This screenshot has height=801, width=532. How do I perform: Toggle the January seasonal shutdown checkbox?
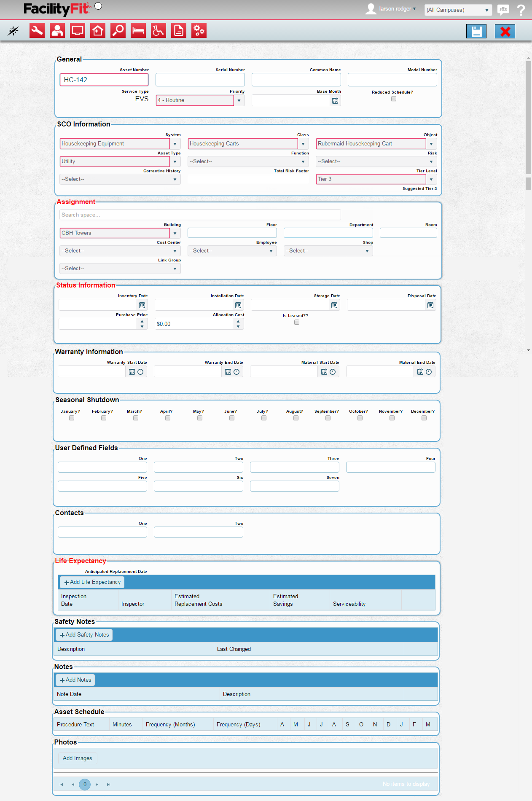coord(72,418)
